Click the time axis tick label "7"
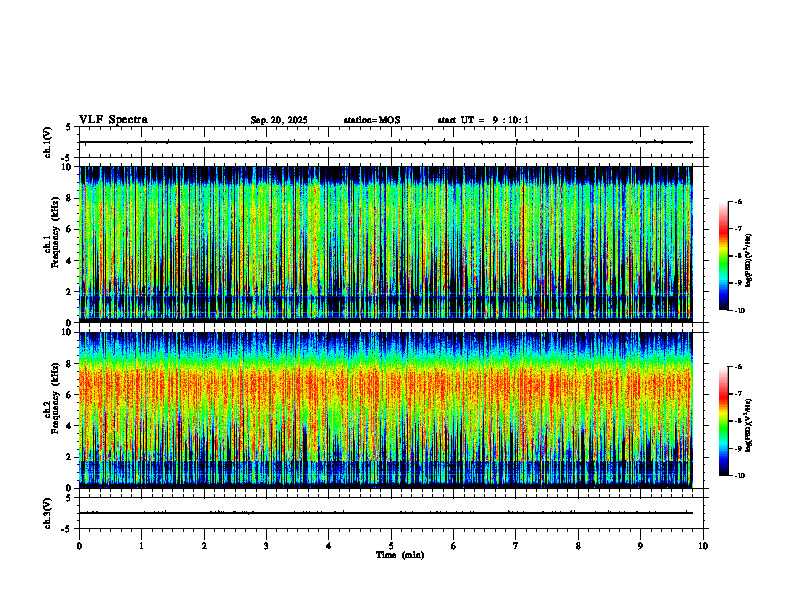 [x=516, y=546]
